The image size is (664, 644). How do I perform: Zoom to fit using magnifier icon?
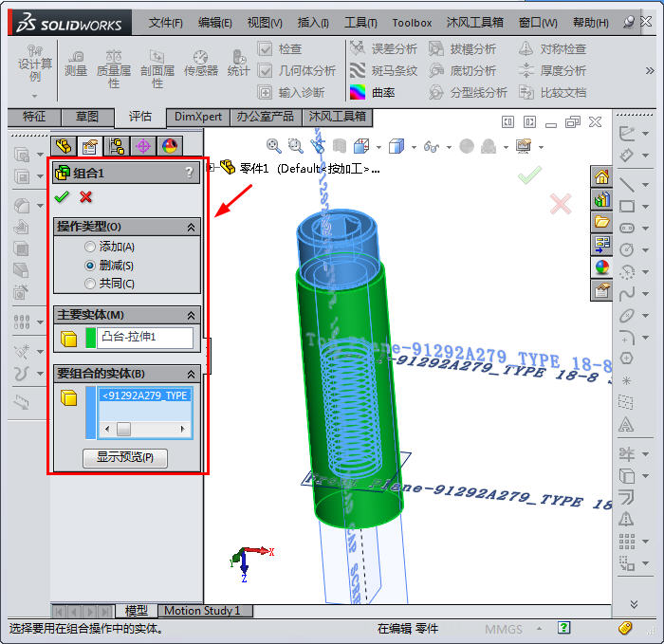[274, 146]
